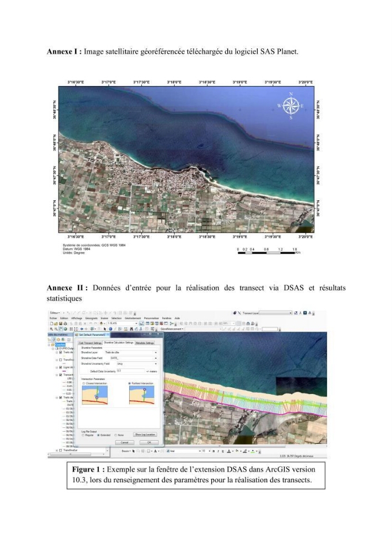Screen dimensions: 392x555
Task: Select the Pan hand tool
Action: [61, 329]
